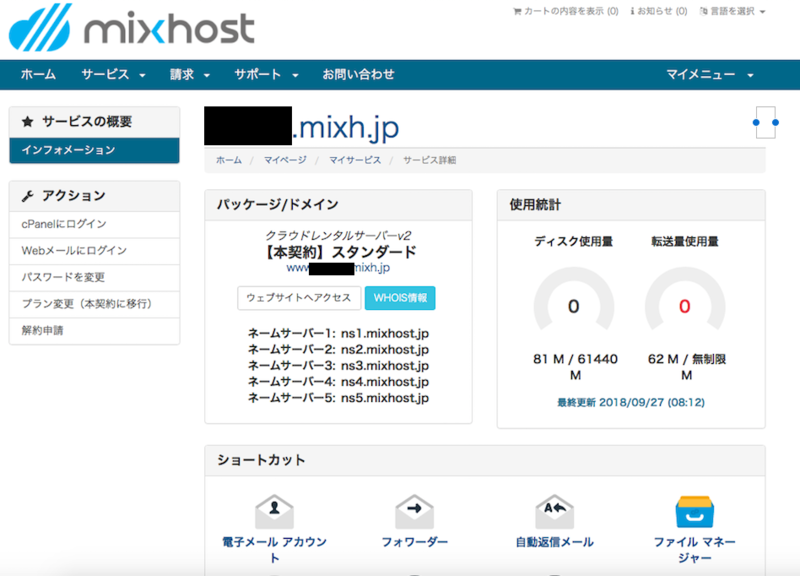
Task: Open the File Manager drawer icon
Action: click(694, 512)
